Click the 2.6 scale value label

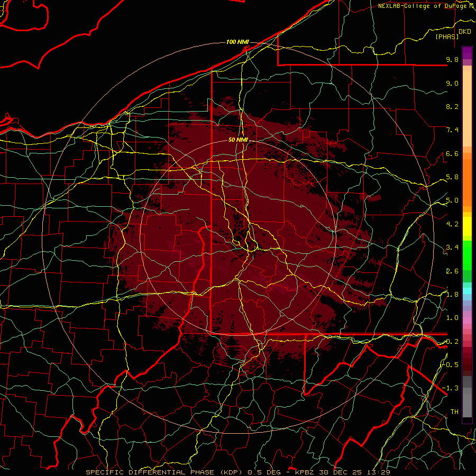[x=452, y=271]
